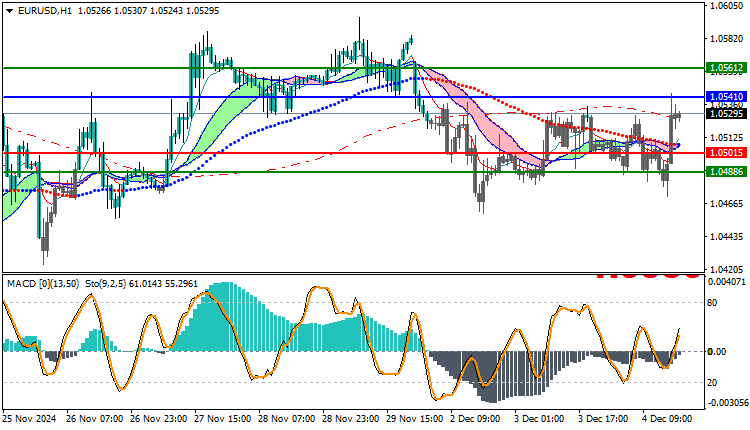Click the 1.06050 value on price scale
The width and height of the screenshot is (750, 430).
727,6
